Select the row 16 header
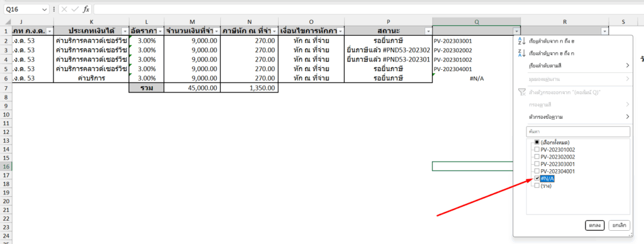The height and width of the screenshot is (244, 644). click(x=6, y=167)
